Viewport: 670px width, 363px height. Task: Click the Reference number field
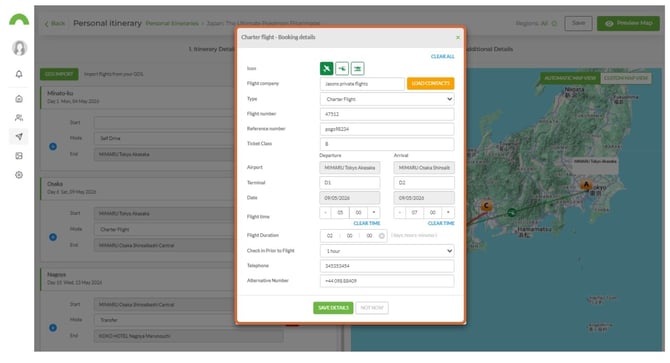[x=387, y=129]
